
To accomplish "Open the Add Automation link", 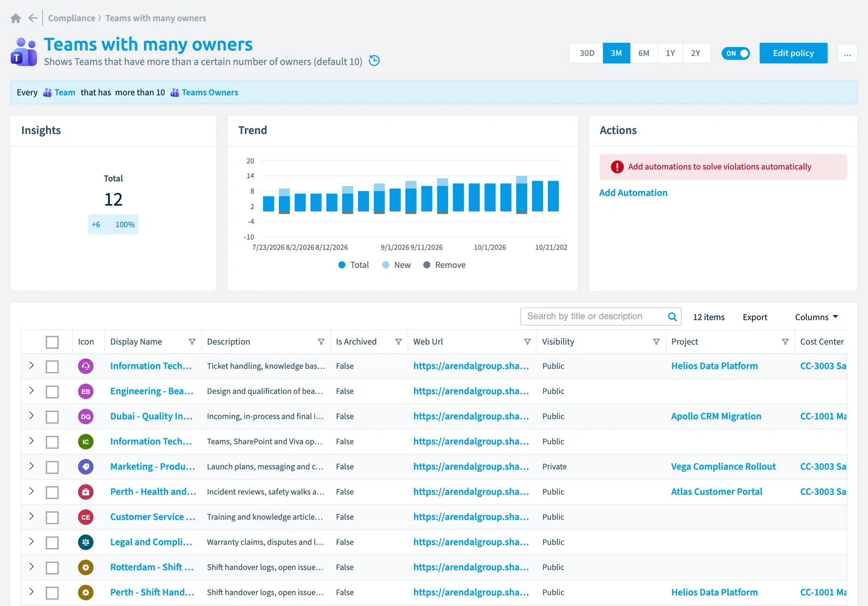I will [x=633, y=193].
